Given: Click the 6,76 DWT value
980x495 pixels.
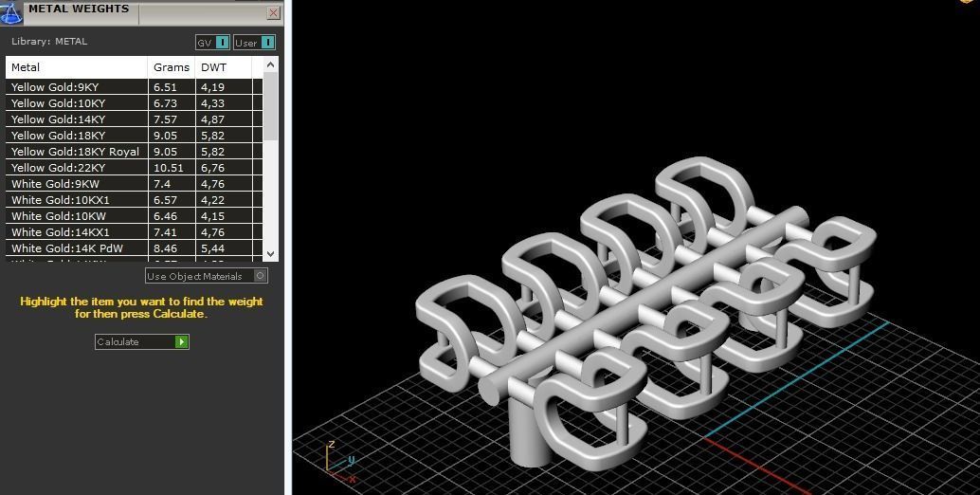Looking at the screenshot, I should pyautogui.click(x=212, y=168).
